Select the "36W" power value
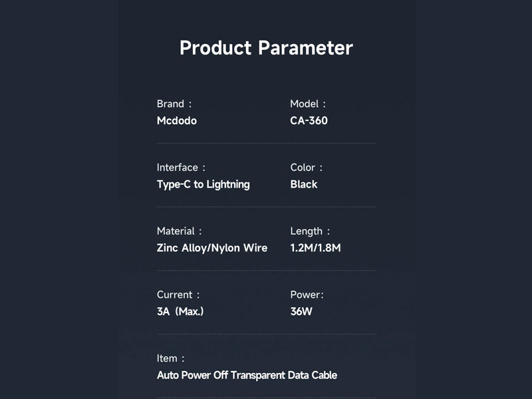This screenshot has width=532, height=399. 301,311
